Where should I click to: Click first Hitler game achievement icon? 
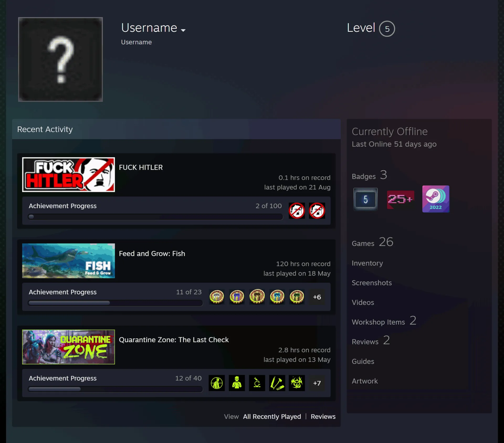tap(297, 210)
